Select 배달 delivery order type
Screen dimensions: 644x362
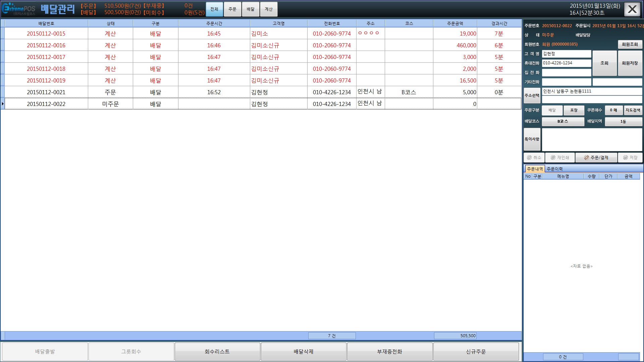pyautogui.click(x=552, y=110)
